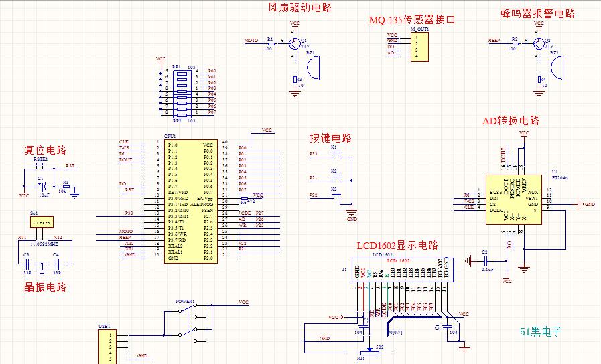The height and width of the screenshot is (364, 601).
Task: Select the USB1 connector symbol
Action: (x=107, y=347)
